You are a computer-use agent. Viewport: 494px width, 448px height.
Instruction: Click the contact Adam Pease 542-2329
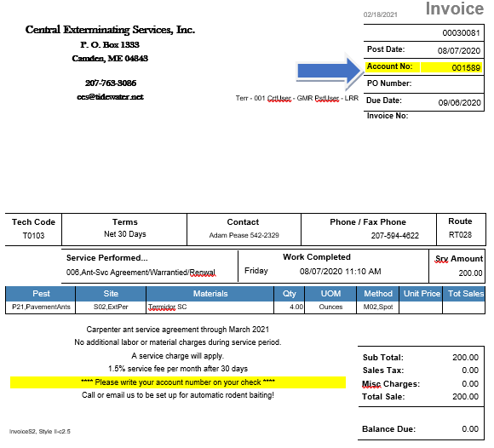[x=244, y=235]
